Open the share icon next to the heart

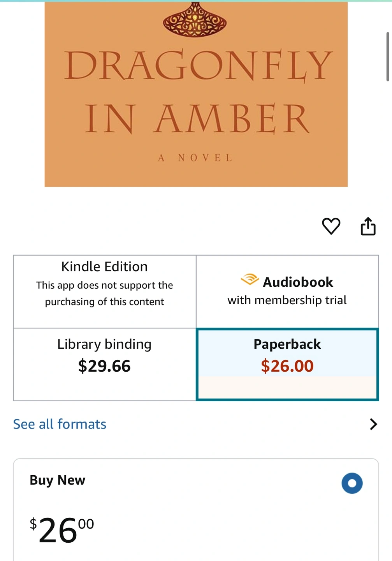(x=368, y=226)
